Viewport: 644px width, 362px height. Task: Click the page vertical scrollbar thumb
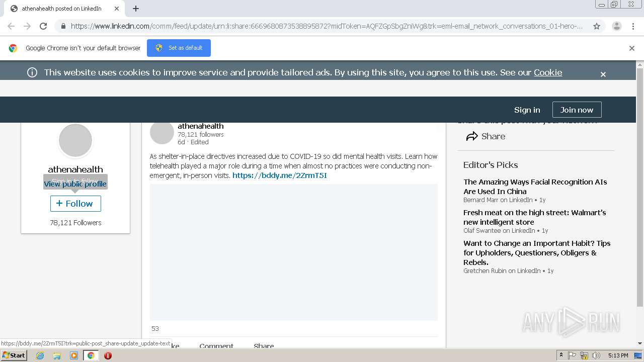640,188
